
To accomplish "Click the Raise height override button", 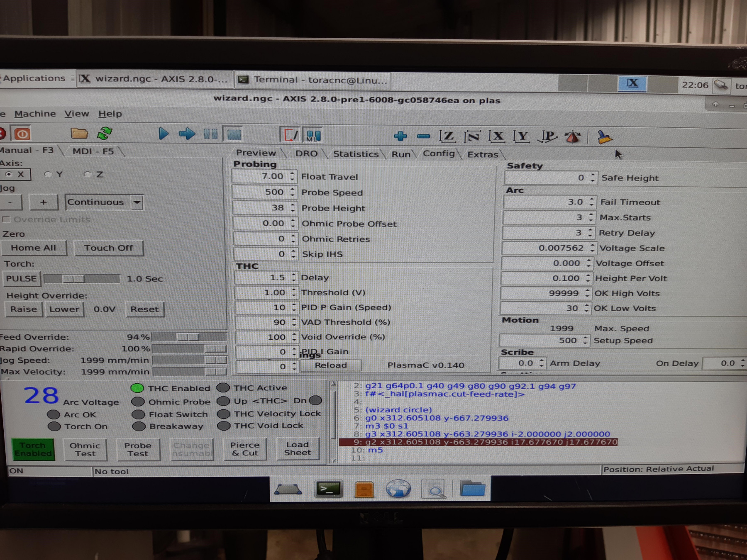I will [23, 309].
